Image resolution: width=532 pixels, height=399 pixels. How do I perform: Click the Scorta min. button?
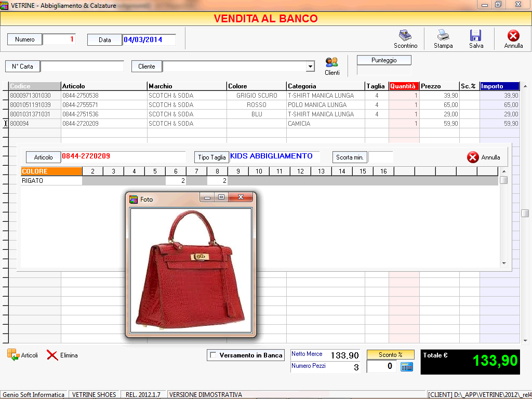pyautogui.click(x=350, y=157)
